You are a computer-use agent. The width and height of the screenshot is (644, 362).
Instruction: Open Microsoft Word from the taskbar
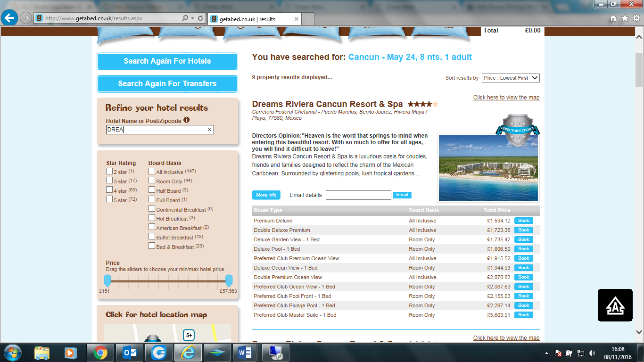coord(246,353)
